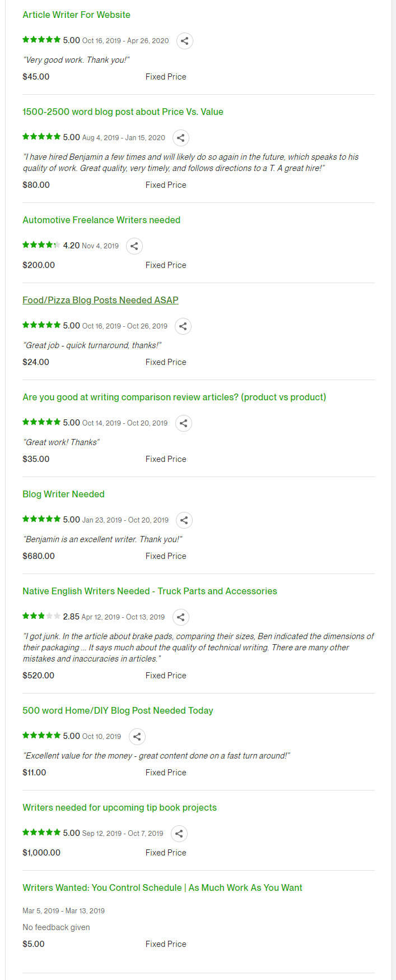Open Native English Writers Needed job link
Screen dimensions: 396x980
150,591
